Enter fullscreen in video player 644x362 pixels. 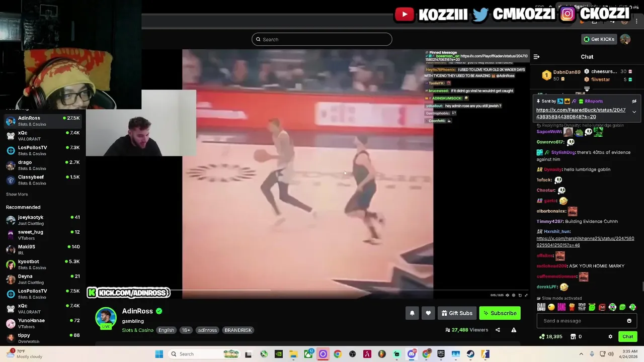[x=526, y=295]
